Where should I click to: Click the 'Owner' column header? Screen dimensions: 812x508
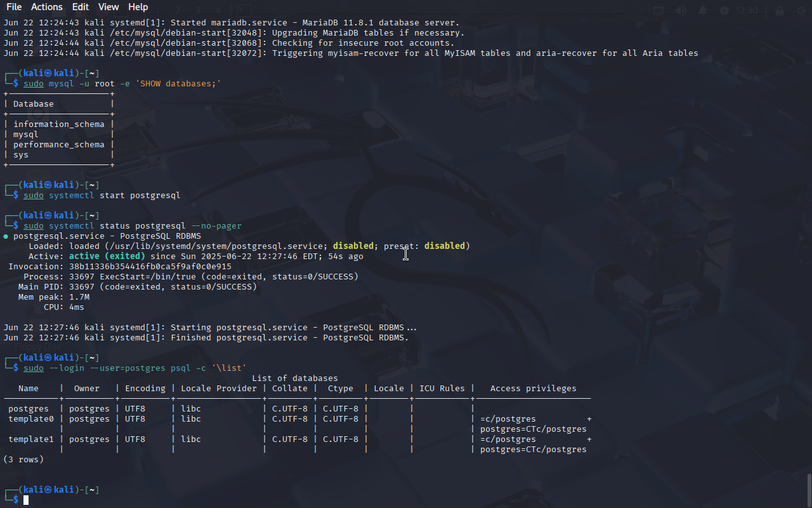click(x=87, y=389)
